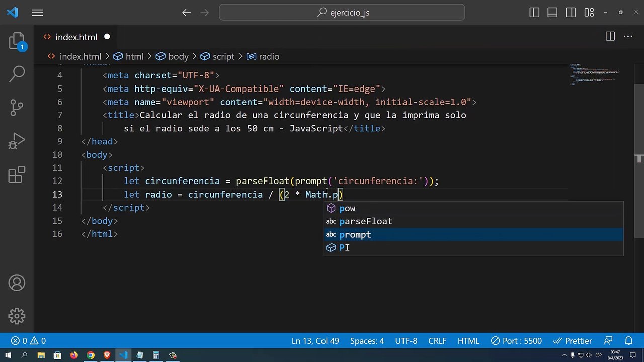Open the Source Control view
Viewport: 644px width, 362px height.
click(17, 107)
